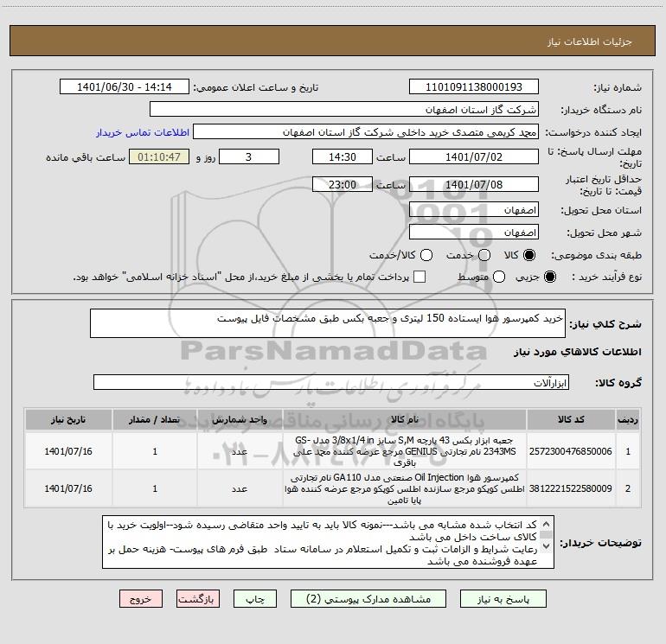The width and height of the screenshot is (666, 644).
Task: Click the need date in row 1
Action: 68,451
